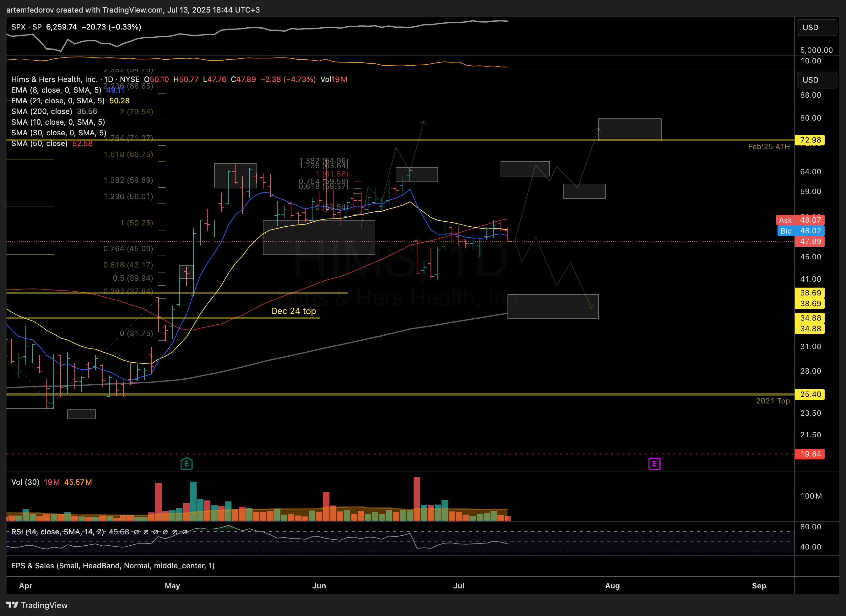Click the 5,000.00 SPX axis label
Screen dimensions: 846x616
pyautogui.click(x=816, y=50)
